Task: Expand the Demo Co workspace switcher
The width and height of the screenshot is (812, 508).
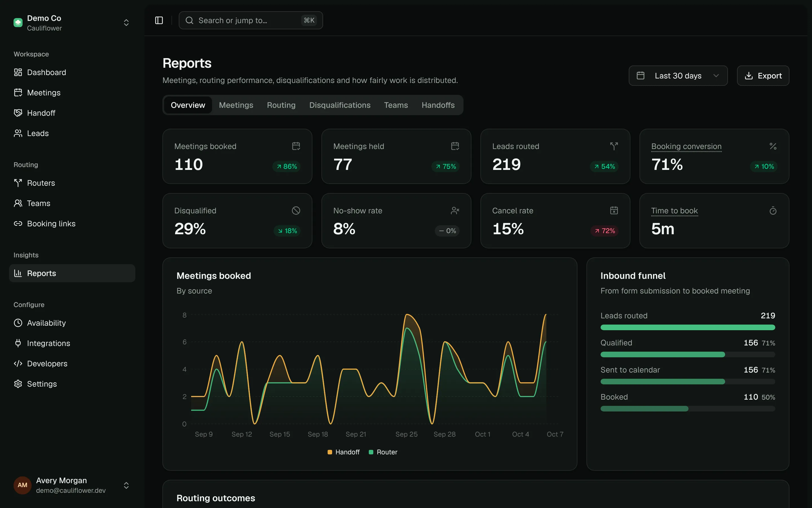Action: click(x=126, y=23)
